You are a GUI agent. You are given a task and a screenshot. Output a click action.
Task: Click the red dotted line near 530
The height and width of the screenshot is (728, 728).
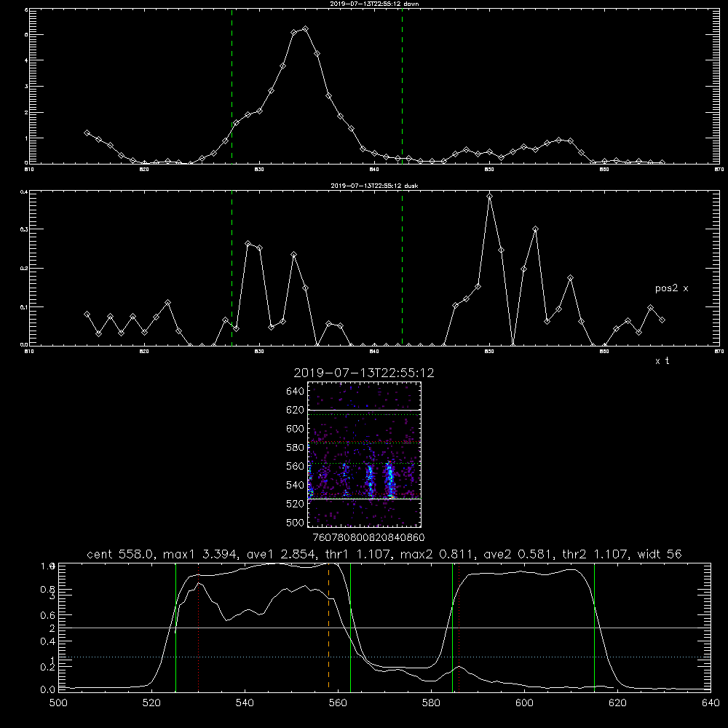(x=198, y=627)
